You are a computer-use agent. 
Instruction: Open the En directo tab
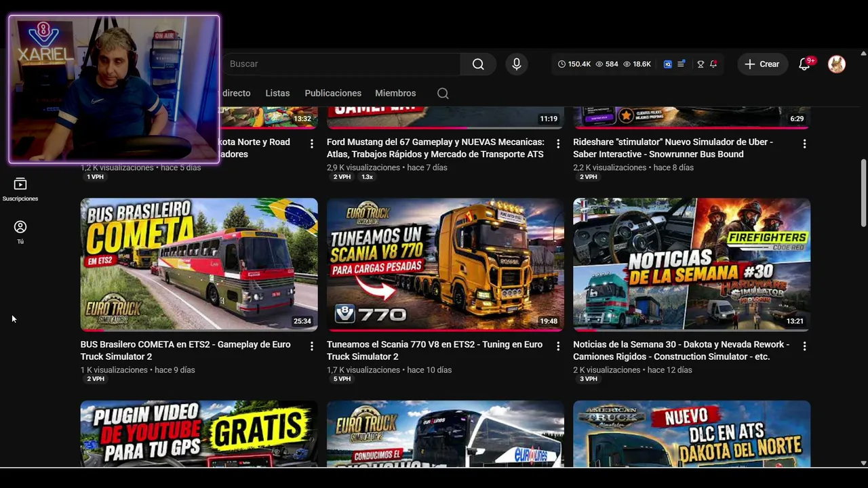(x=235, y=94)
